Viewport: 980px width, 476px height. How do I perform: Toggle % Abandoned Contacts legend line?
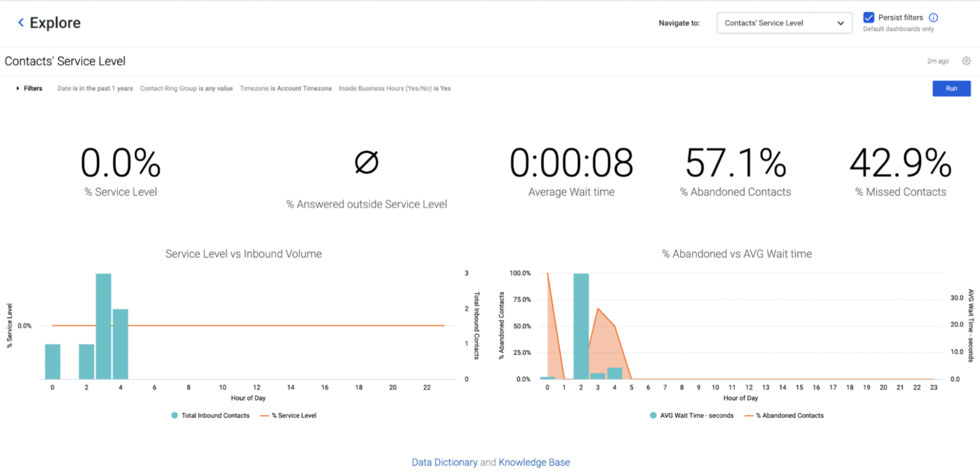click(x=749, y=415)
